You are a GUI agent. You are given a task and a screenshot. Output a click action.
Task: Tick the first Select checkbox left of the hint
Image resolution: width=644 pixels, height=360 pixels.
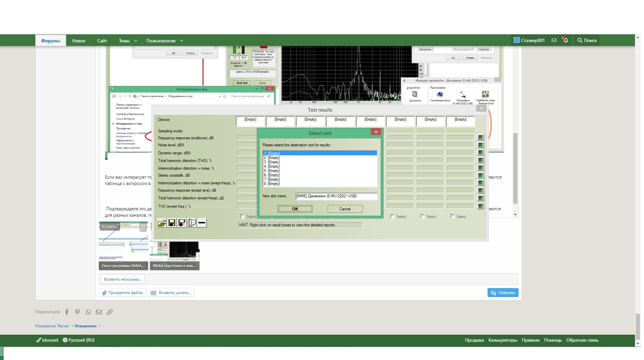243,217
